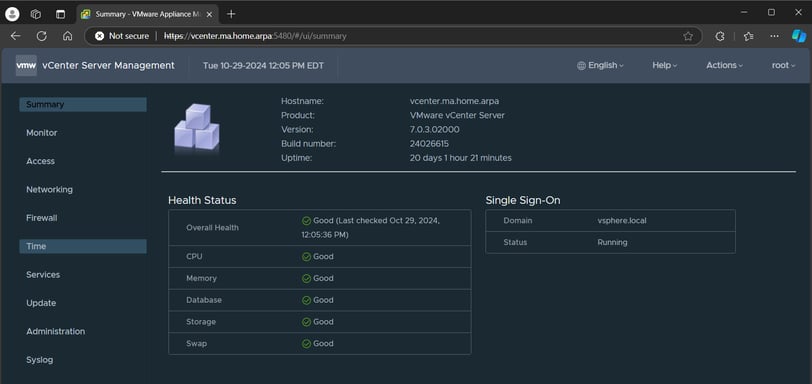Open Copilot sidebar icon
The image size is (812, 384).
[799, 36]
